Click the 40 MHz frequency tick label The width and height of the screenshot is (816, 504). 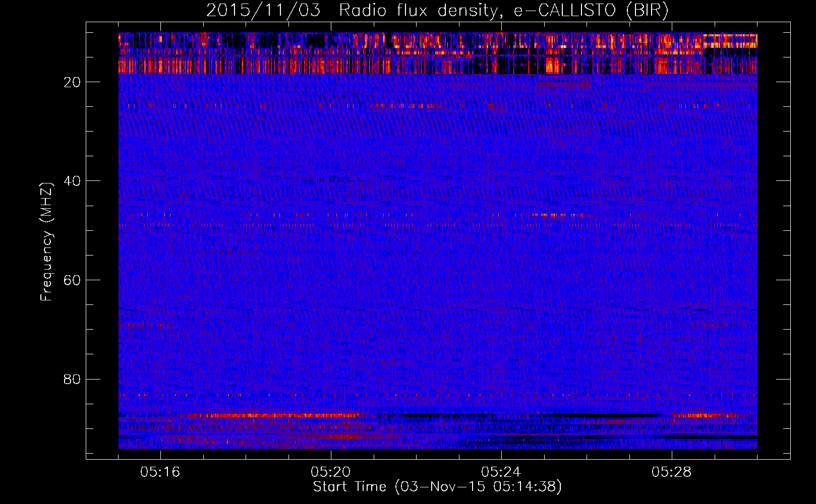point(72,181)
